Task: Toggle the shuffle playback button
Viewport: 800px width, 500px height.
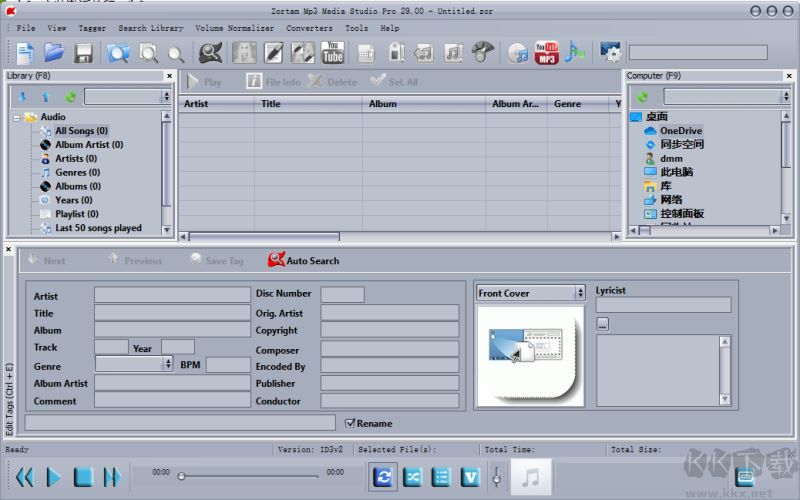Action: click(412, 477)
